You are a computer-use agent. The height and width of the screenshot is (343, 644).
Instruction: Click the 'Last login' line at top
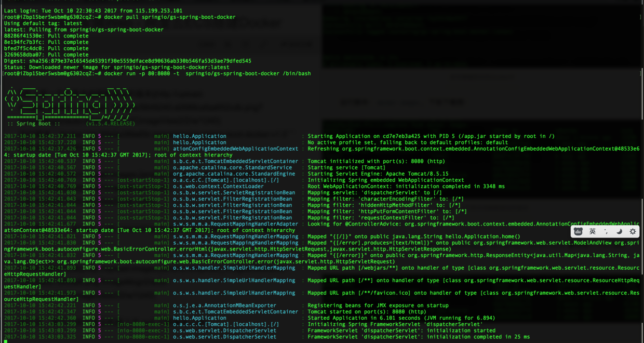(93, 11)
